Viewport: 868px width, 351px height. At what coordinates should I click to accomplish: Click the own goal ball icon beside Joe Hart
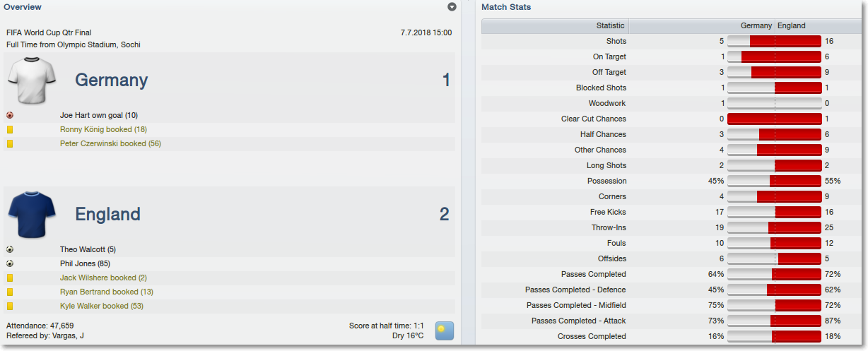tap(10, 115)
